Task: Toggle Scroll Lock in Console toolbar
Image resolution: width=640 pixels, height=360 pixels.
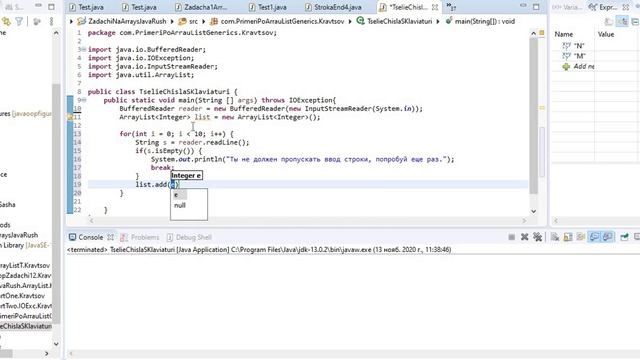Action: (568, 237)
